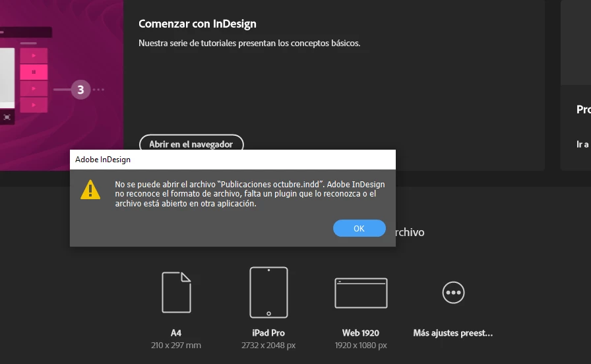Open the tutorials with Abrir en el navegador
The height and width of the screenshot is (364, 591).
pyautogui.click(x=191, y=143)
